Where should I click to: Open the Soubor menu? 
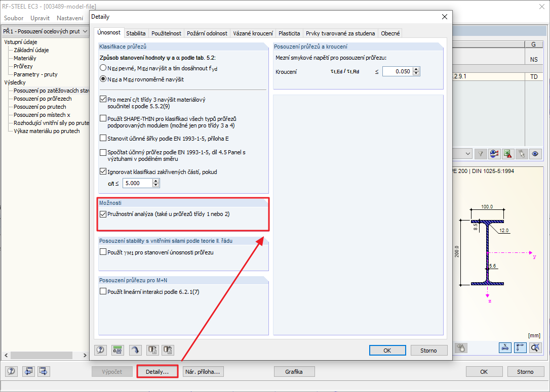click(14, 18)
